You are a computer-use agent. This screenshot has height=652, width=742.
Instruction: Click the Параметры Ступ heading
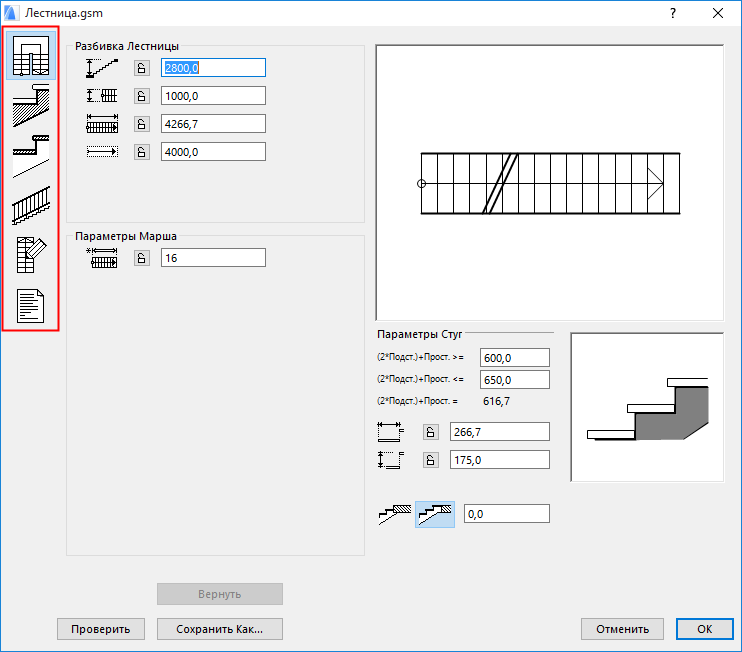[419, 334]
